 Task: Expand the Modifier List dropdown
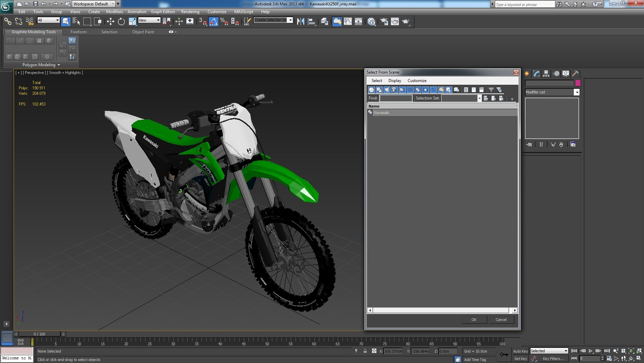tap(577, 92)
